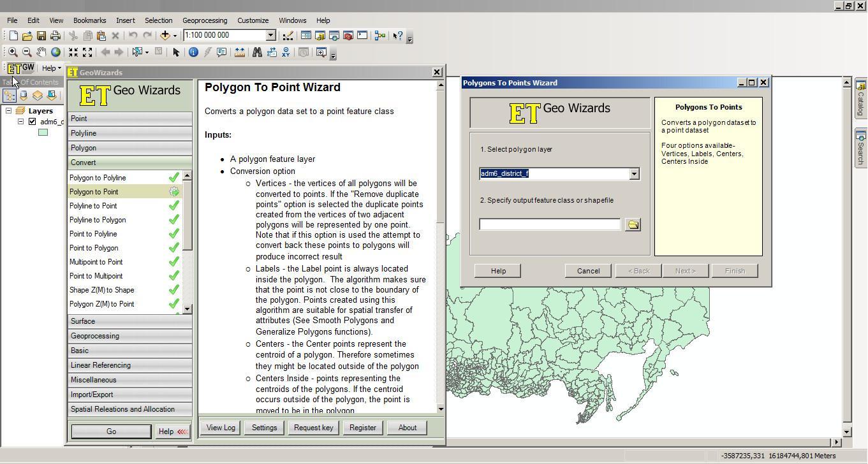Screen dimensions: 868x464
Task: Activate the Pan hand tool
Action: coord(41,52)
